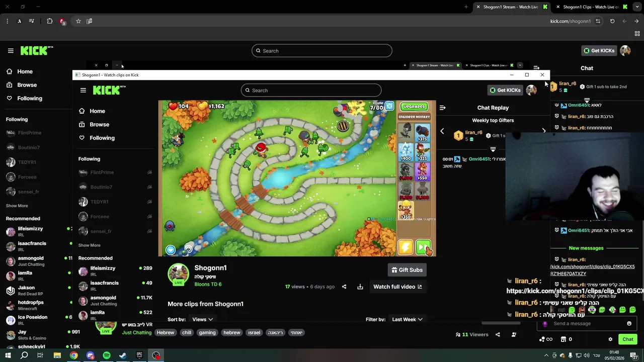Reload page with browser refresh icon

tap(612, 21)
